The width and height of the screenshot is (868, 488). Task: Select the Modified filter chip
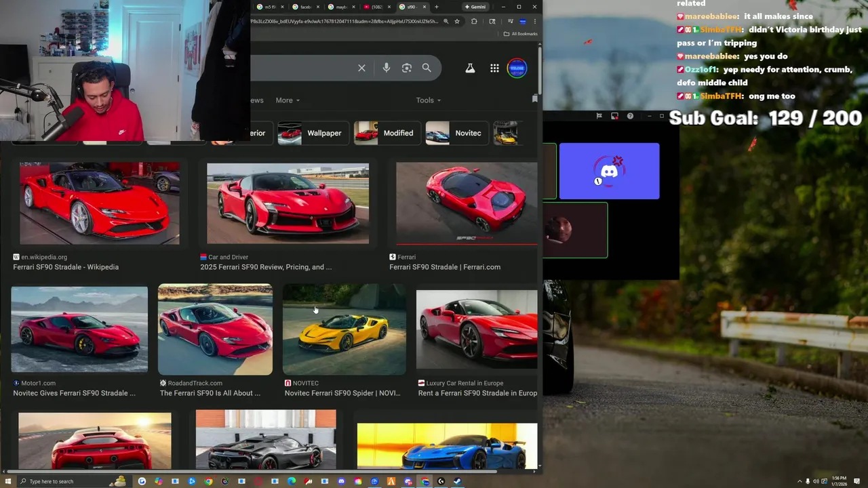pyautogui.click(x=387, y=134)
